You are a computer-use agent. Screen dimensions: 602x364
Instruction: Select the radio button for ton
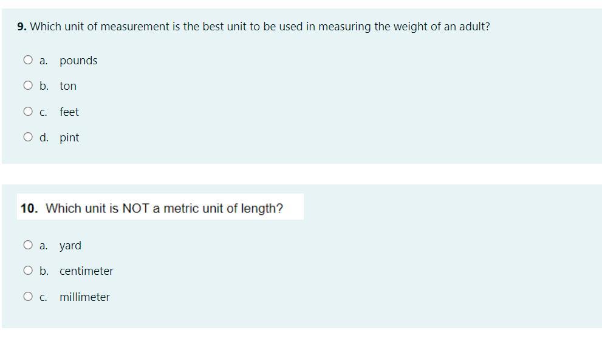click(x=28, y=86)
